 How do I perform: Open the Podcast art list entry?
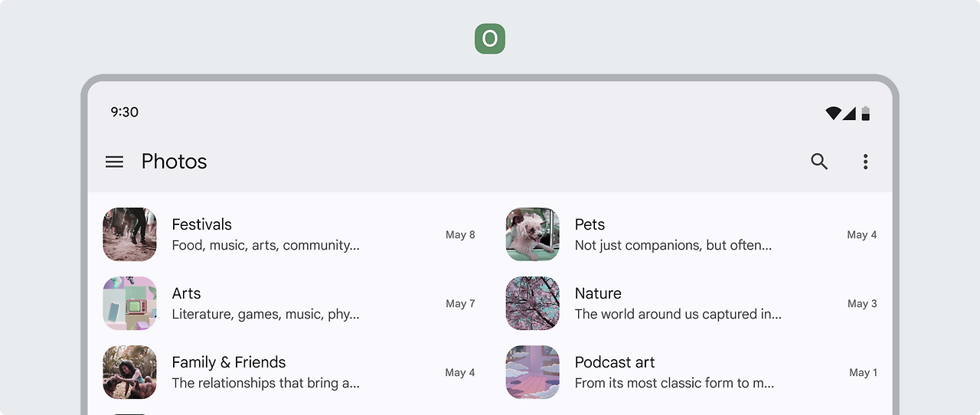(615, 362)
